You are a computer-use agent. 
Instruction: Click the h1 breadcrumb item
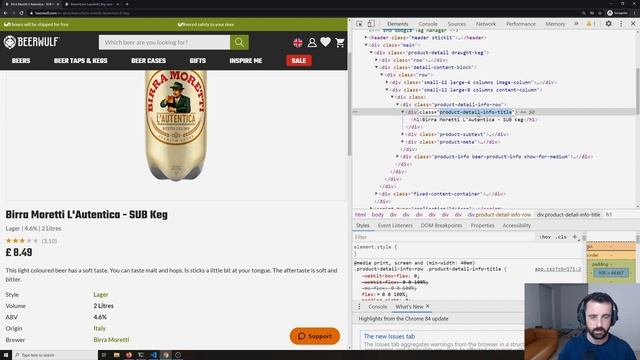pyautogui.click(x=609, y=215)
